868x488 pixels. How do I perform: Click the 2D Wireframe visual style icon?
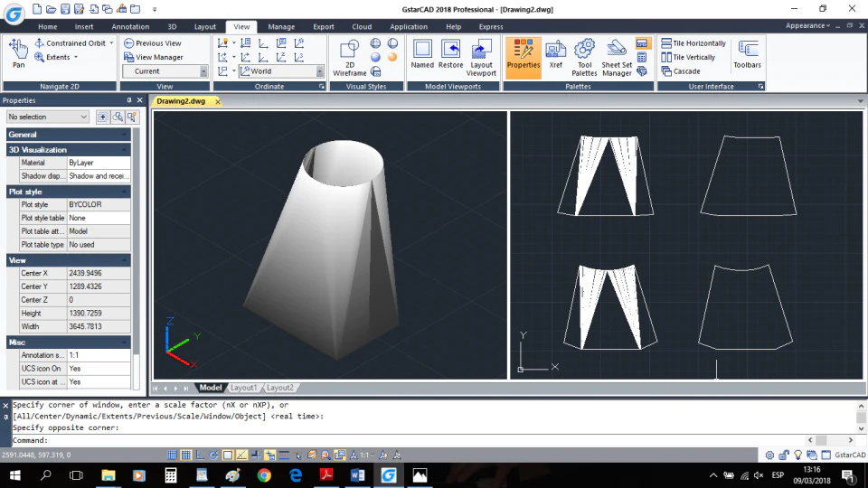349,58
